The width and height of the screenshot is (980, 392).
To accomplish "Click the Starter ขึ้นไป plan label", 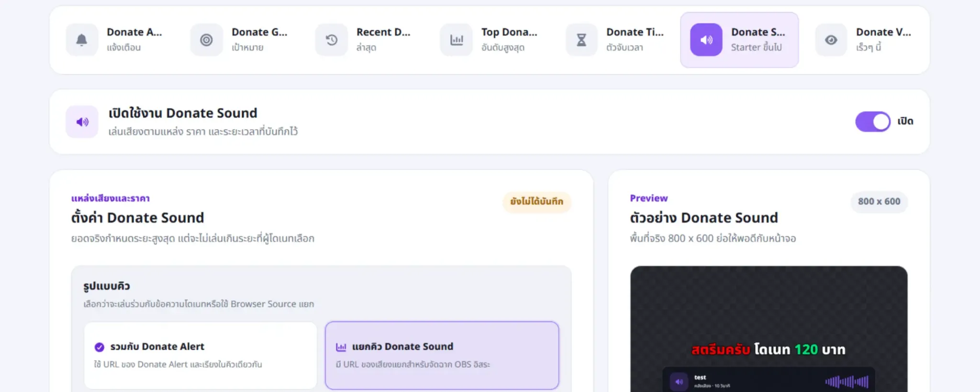I will tap(757, 47).
